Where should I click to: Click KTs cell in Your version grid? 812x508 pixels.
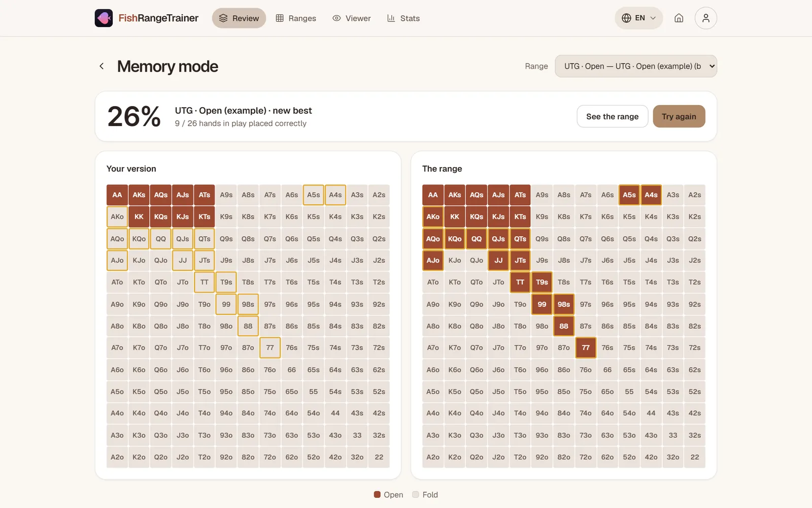click(x=205, y=217)
